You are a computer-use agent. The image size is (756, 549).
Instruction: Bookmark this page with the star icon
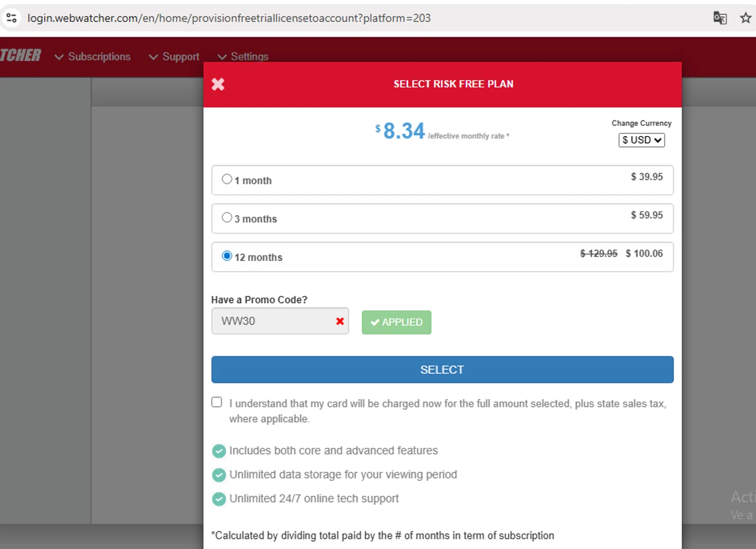745,18
